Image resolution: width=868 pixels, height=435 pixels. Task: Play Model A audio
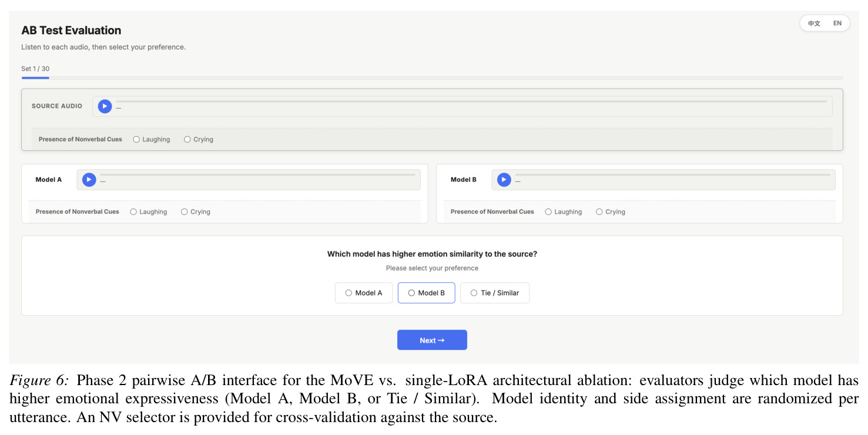[x=89, y=180]
